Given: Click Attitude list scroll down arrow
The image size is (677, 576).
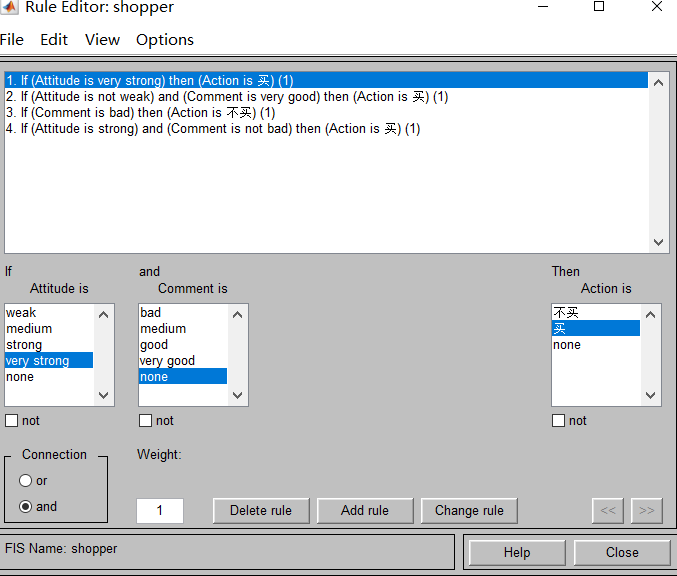Looking at the screenshot, I should (104, 395).
